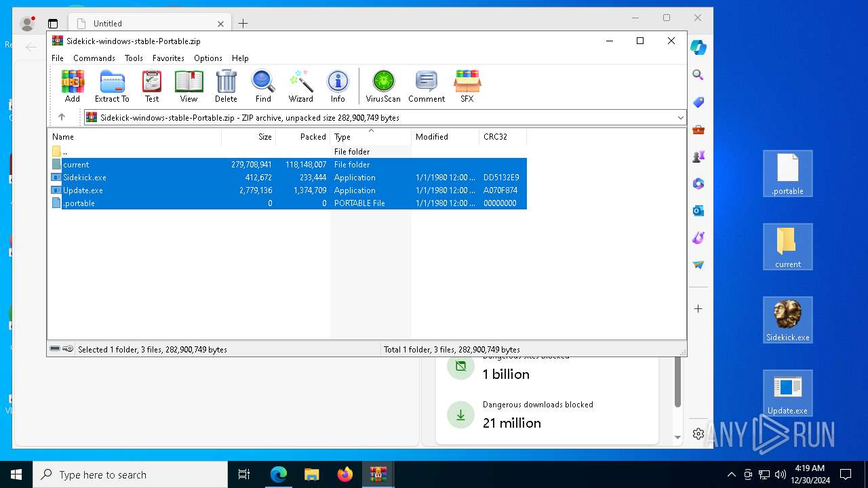Sort list by Size column header
The height and width of the screenshot is (488, 868).
point(249,137)
